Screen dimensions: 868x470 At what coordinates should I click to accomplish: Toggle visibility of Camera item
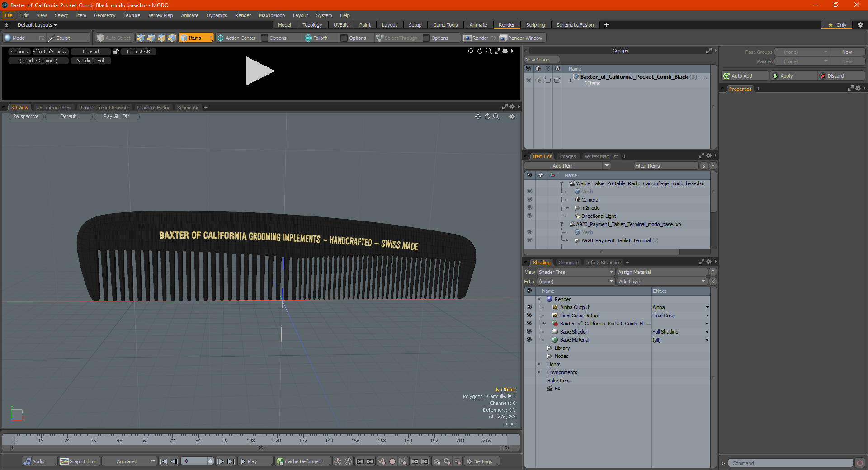coord(529,199)
